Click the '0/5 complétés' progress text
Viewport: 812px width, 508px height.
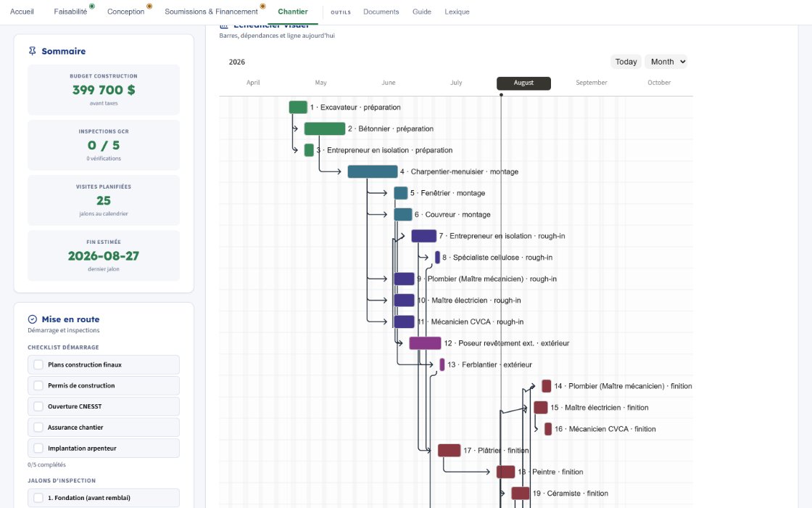coord(46,465)
